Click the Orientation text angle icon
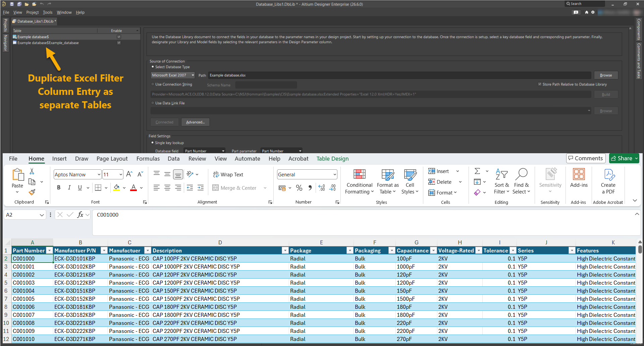Image resolution: width=644 pixels, height=346 pixels. [190, 174]
